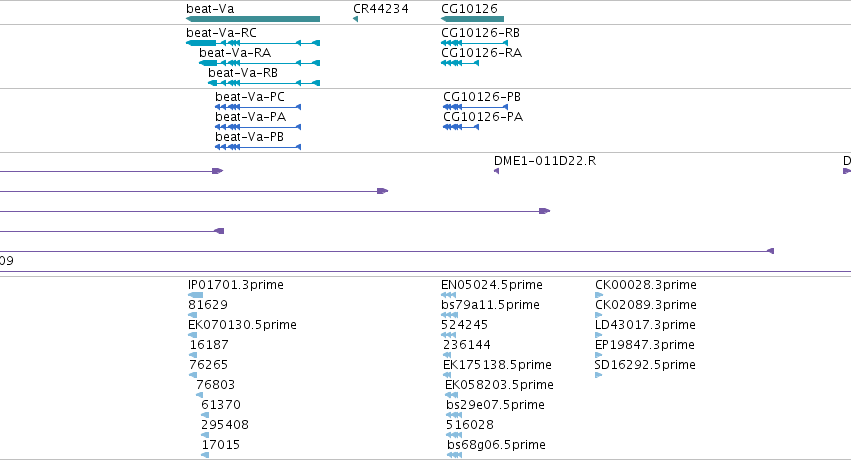This screenshot has width=851, height=460.
Task: Click the bs29e07.5prime EST label
Action: coord(496,405)
